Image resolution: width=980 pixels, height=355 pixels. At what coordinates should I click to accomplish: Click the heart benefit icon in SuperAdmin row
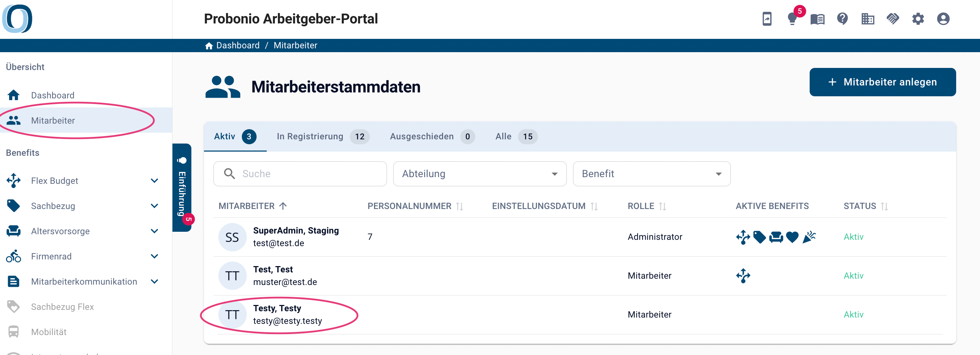click(792, 237)
